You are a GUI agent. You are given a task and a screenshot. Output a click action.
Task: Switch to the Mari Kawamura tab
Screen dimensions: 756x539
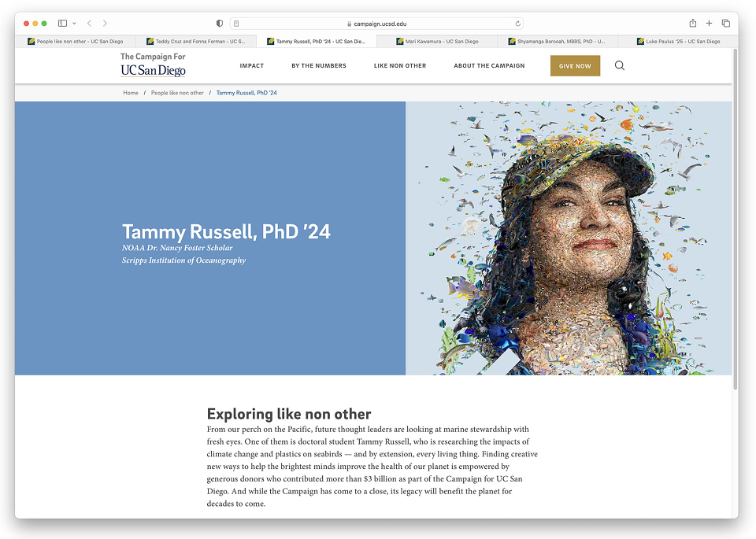click(437, 42)
